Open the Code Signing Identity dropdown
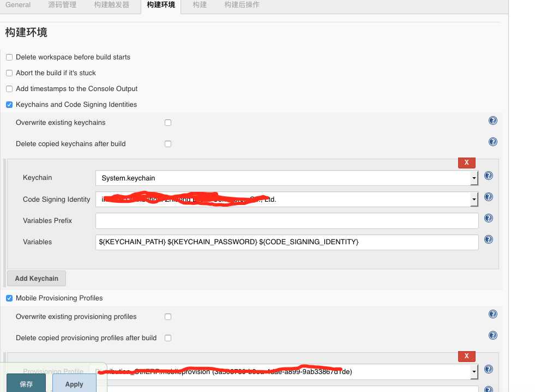 pos(287,199)
